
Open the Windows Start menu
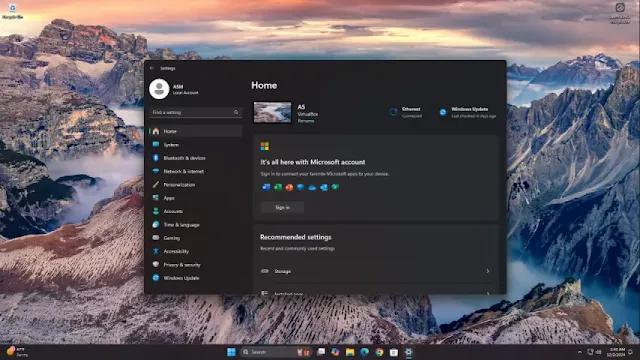[x=231, y=352]
